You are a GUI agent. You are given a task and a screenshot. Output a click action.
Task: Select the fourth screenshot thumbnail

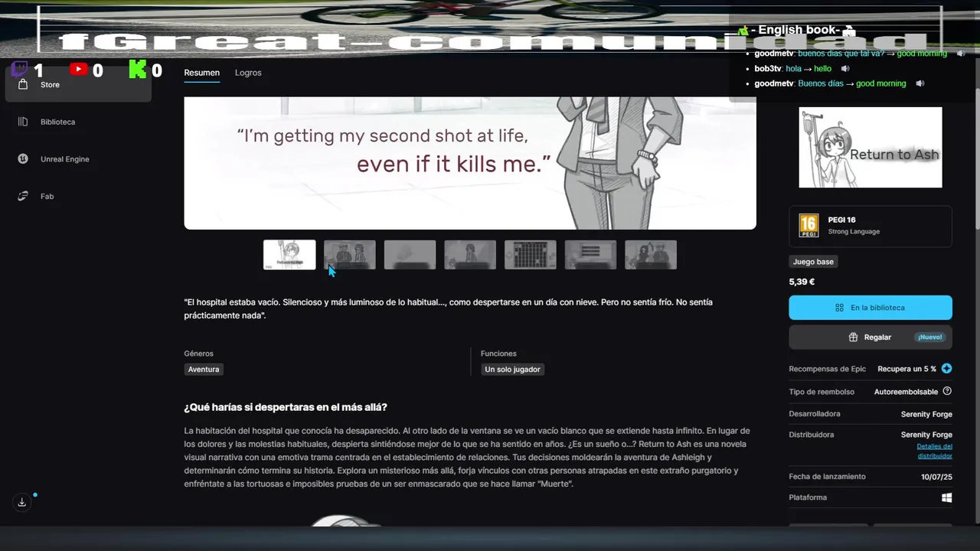coord(470,255)
